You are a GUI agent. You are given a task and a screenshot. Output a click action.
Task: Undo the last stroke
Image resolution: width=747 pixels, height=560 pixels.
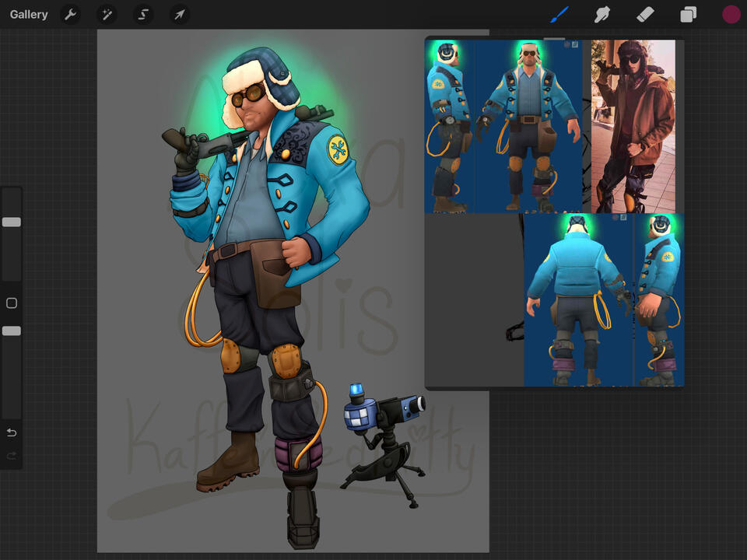pyautogui.click(x=12, y=432)
